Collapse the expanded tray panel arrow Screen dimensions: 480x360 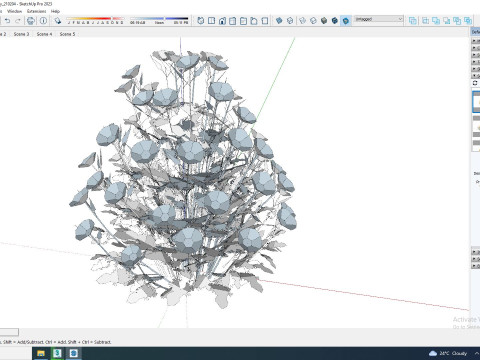point(475,76)
